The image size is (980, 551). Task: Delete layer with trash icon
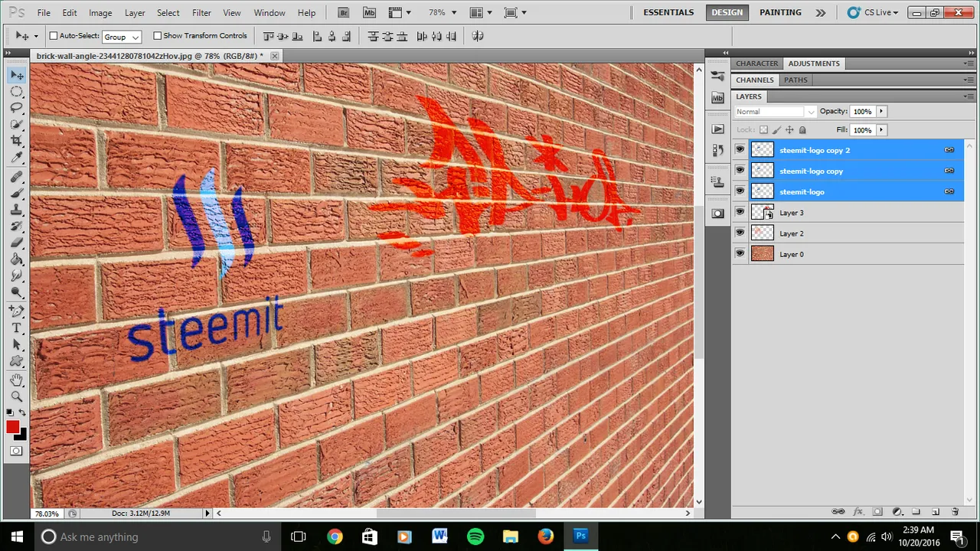tap(955, 512)
